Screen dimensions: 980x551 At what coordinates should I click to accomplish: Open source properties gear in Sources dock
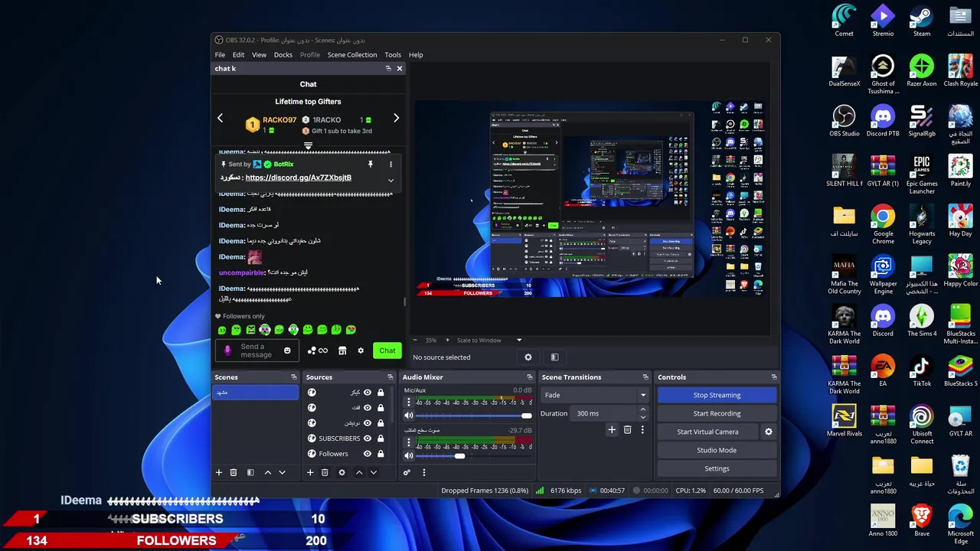341,472
